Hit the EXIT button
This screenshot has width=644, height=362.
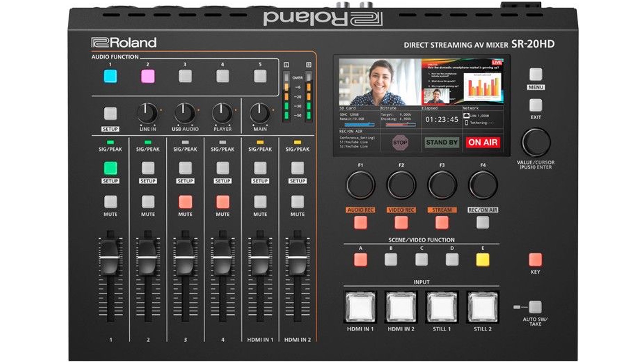[x=536, y=105]
